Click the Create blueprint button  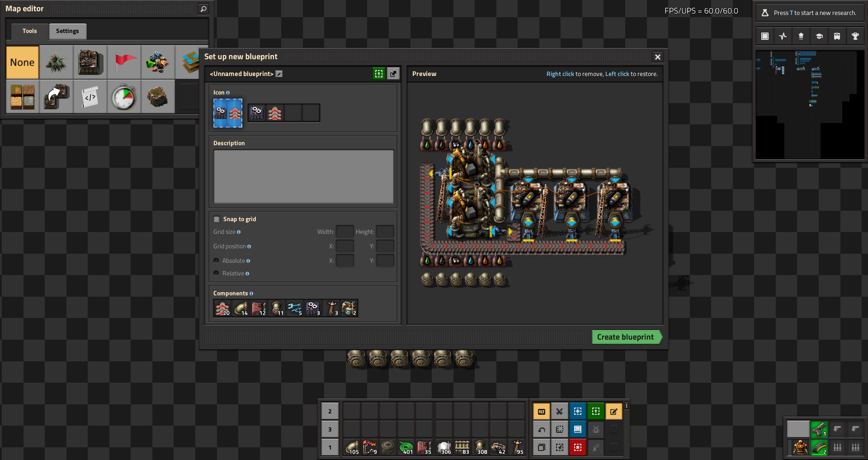click(x=627, y=337)
